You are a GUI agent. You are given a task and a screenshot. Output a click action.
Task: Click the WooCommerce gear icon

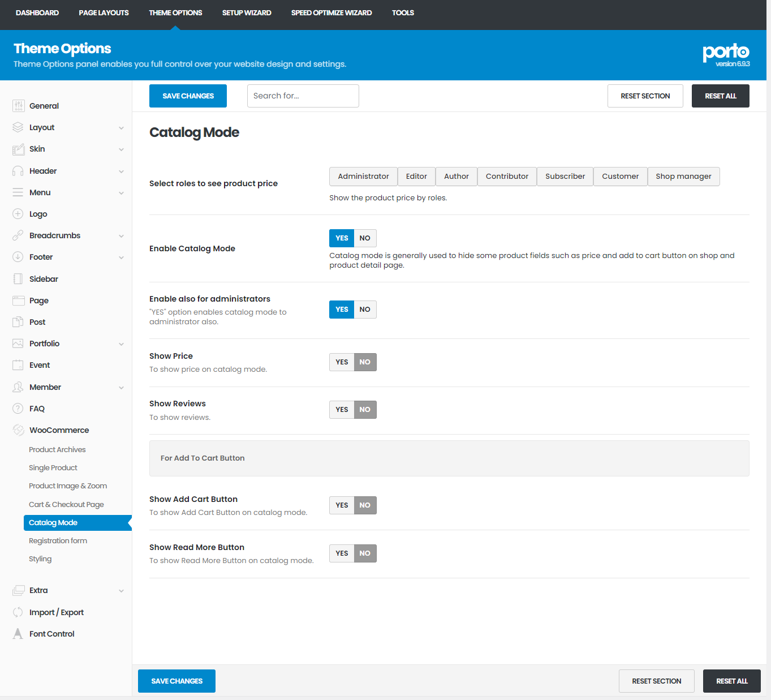pyautogui.click(x=18, y=430)
